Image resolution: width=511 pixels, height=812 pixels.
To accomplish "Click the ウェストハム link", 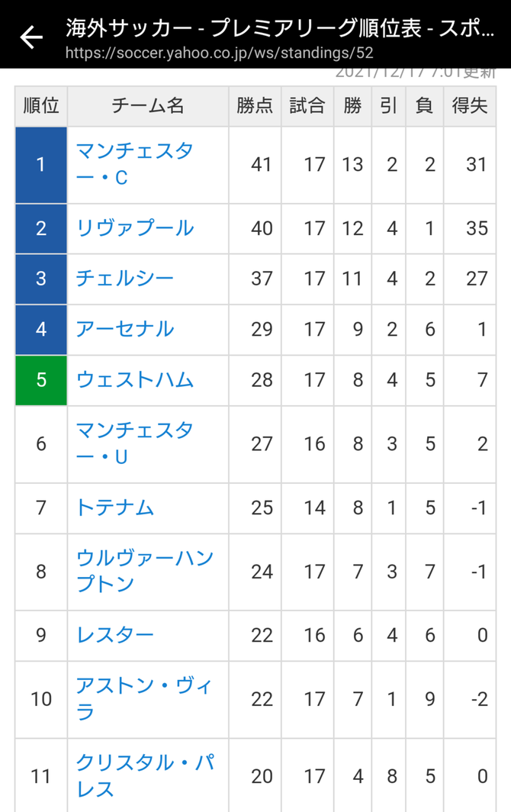I will click(x=134, y=379).
